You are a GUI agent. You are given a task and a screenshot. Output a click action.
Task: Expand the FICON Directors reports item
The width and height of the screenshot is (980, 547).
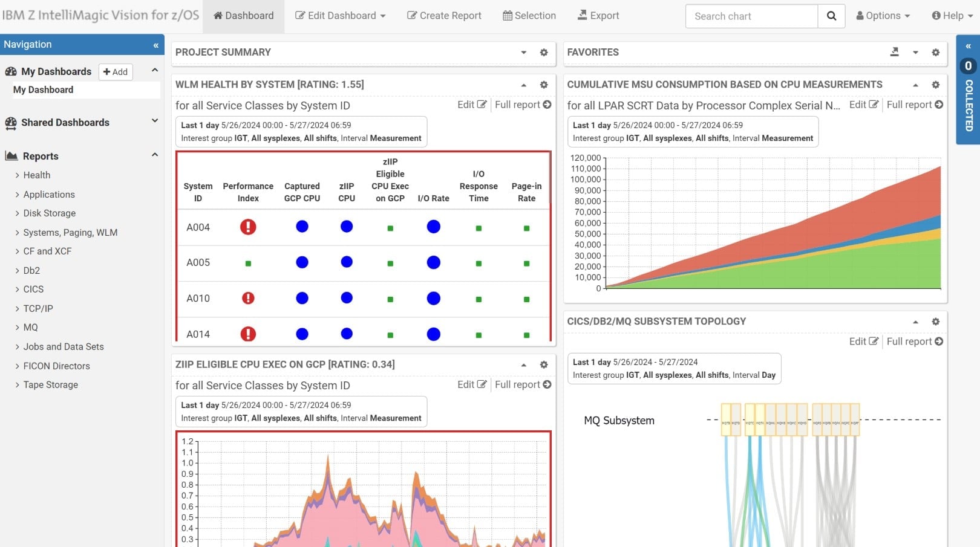[x=56, y=366]
